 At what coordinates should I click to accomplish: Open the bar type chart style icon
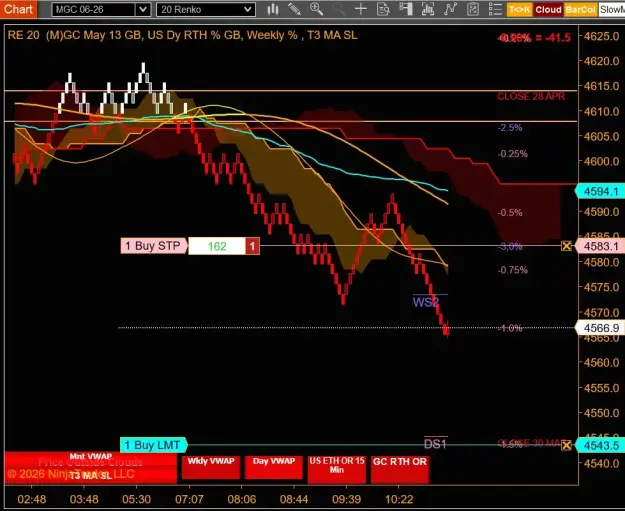pyautogui.click(x=273, y=9)
